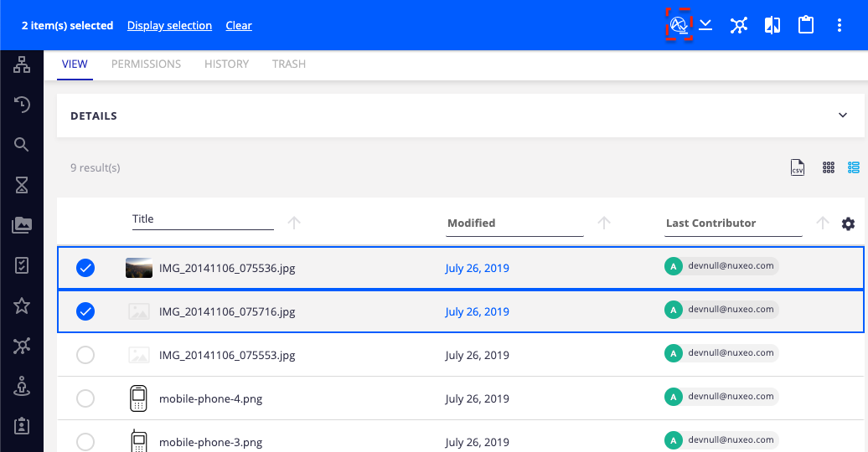This screenshot has width=868, height=452.
Task: Compare the selected documents
Action: coord(772,25)
